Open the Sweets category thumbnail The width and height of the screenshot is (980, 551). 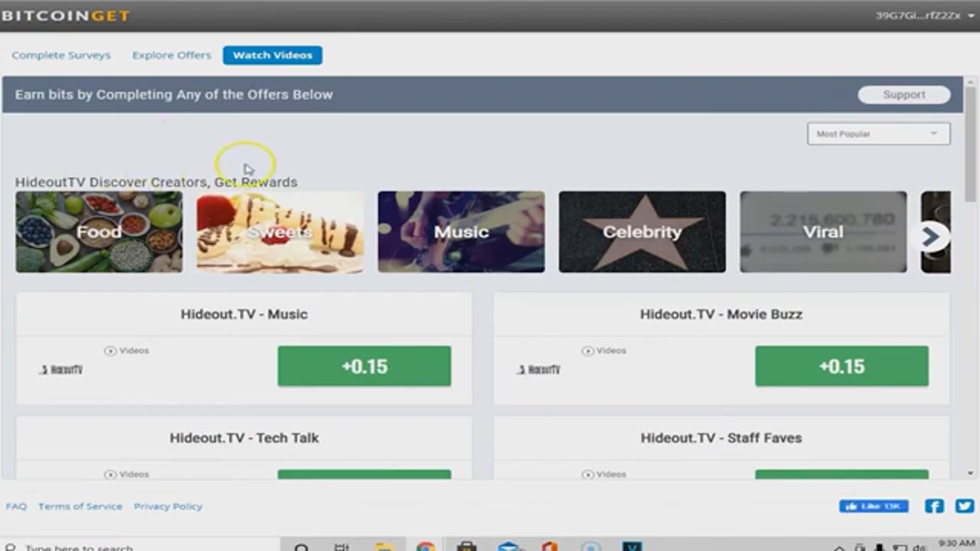click(x=280, y=232)
